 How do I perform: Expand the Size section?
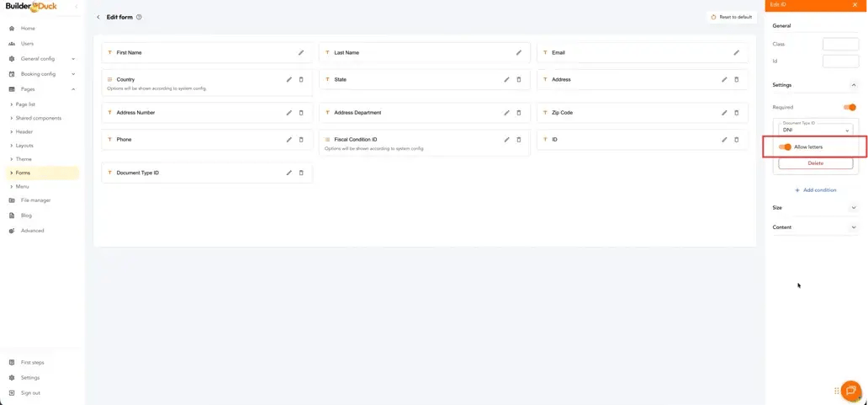click(853, 207)
